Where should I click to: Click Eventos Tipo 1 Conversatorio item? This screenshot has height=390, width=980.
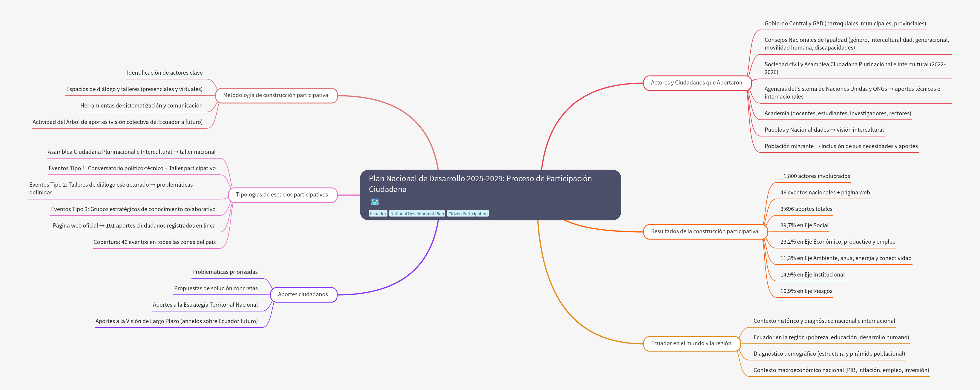point(132,168)
